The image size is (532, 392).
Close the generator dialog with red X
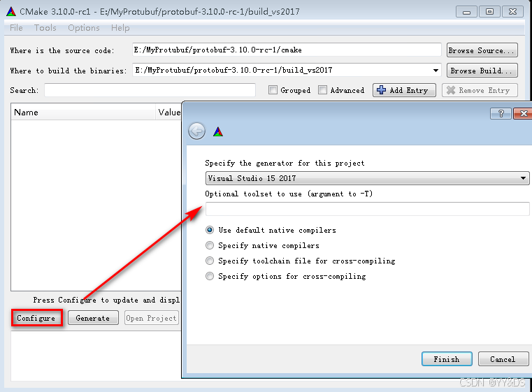tap(523, 114)
